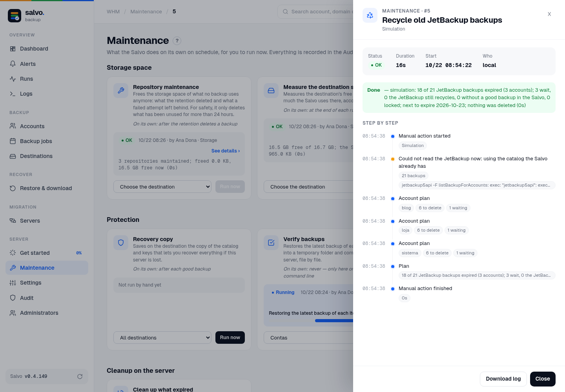Click the black Close button
Viewport: 565px width, 392px height.
point(543,379)
